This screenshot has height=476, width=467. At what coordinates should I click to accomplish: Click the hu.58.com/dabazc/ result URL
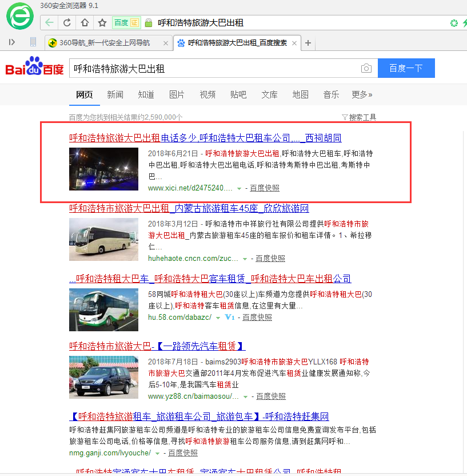coord(180,317)
